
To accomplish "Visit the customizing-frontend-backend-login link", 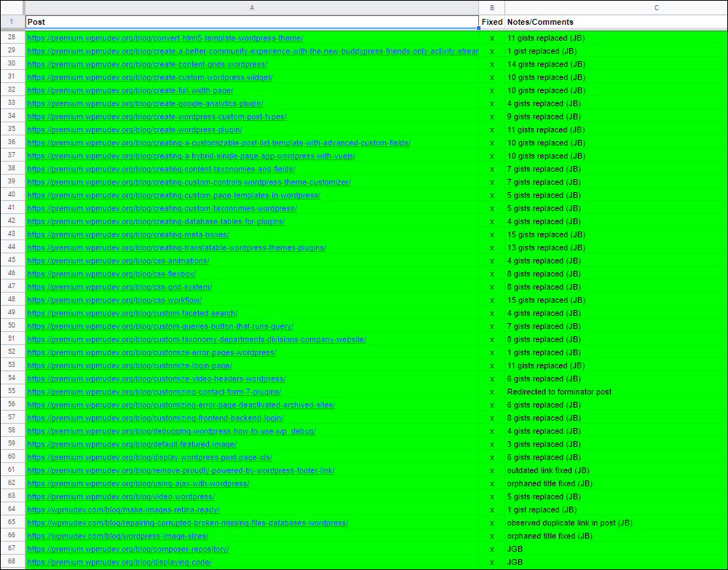I will (x=155, y=418).
